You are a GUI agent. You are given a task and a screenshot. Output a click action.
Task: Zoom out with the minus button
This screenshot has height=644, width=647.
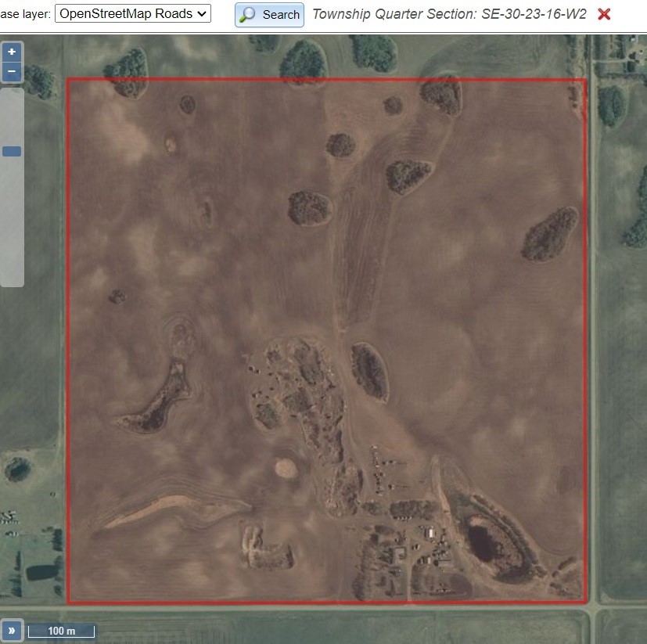pos(12,71)
